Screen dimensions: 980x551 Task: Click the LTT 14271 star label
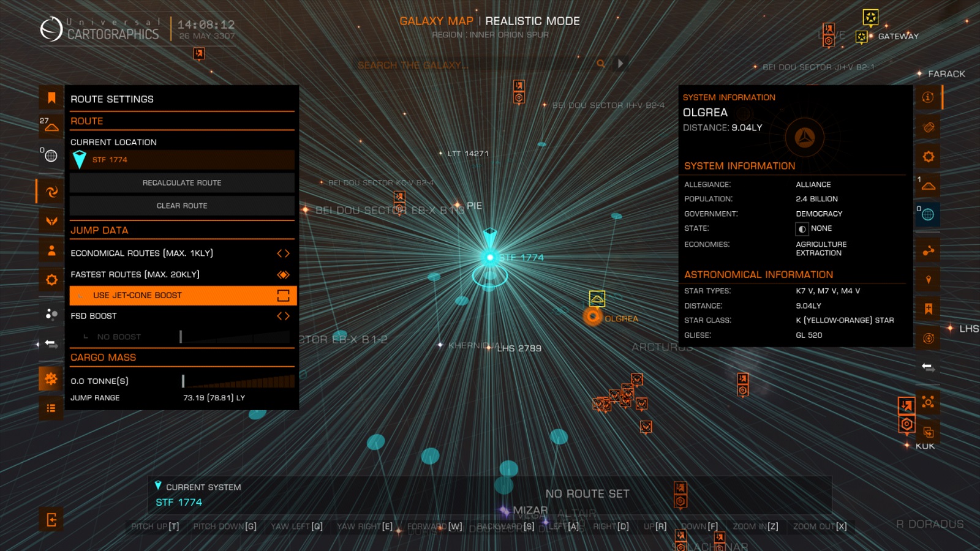[x=468, y=154]
